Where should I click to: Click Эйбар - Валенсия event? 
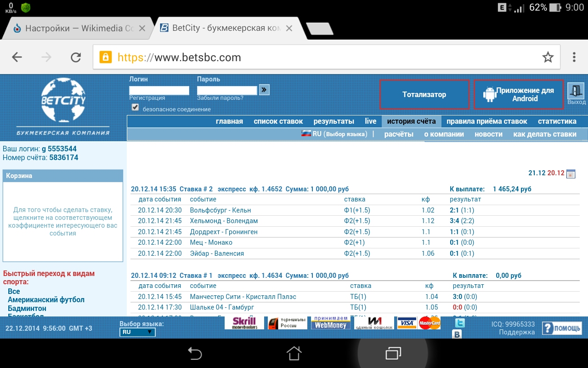click(217, 253)
